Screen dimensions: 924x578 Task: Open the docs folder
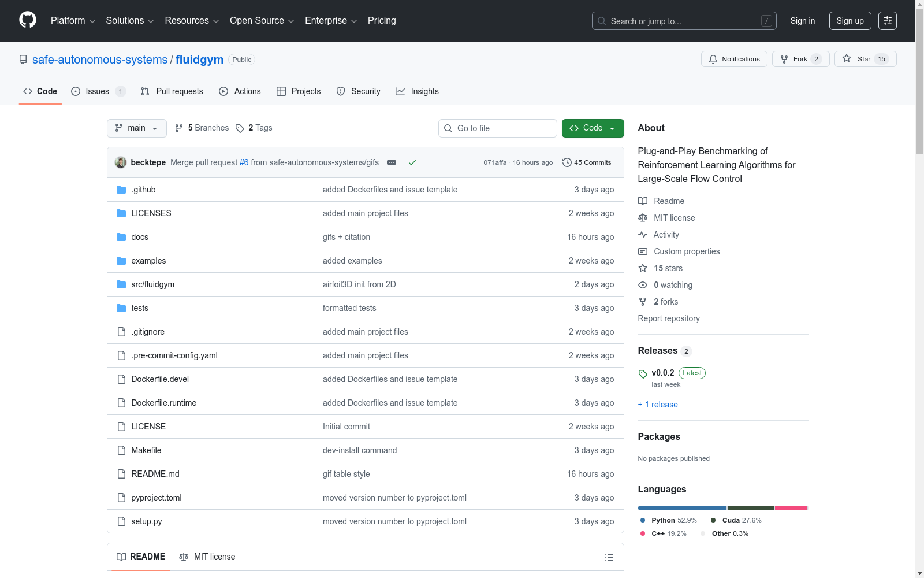pos(140,237)
